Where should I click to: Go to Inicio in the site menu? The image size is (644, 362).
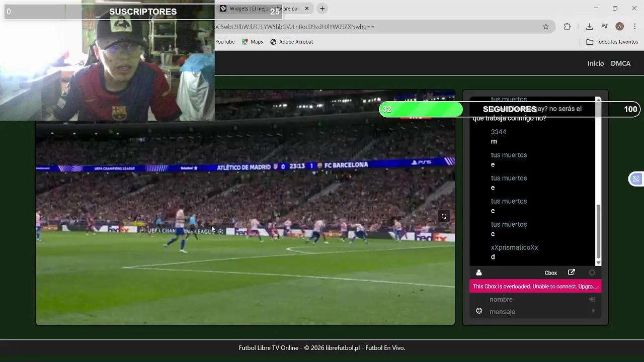coord(596,63)
